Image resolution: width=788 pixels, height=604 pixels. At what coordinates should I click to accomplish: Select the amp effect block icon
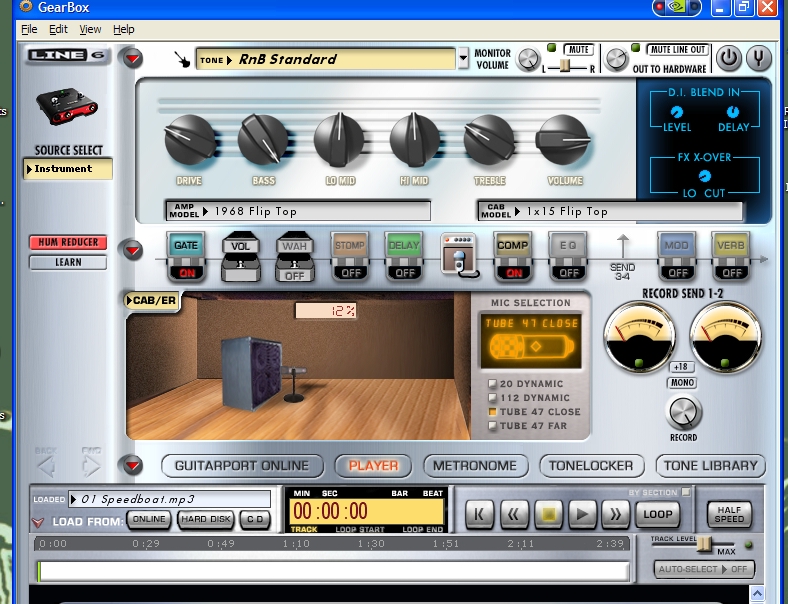point(459,255)
